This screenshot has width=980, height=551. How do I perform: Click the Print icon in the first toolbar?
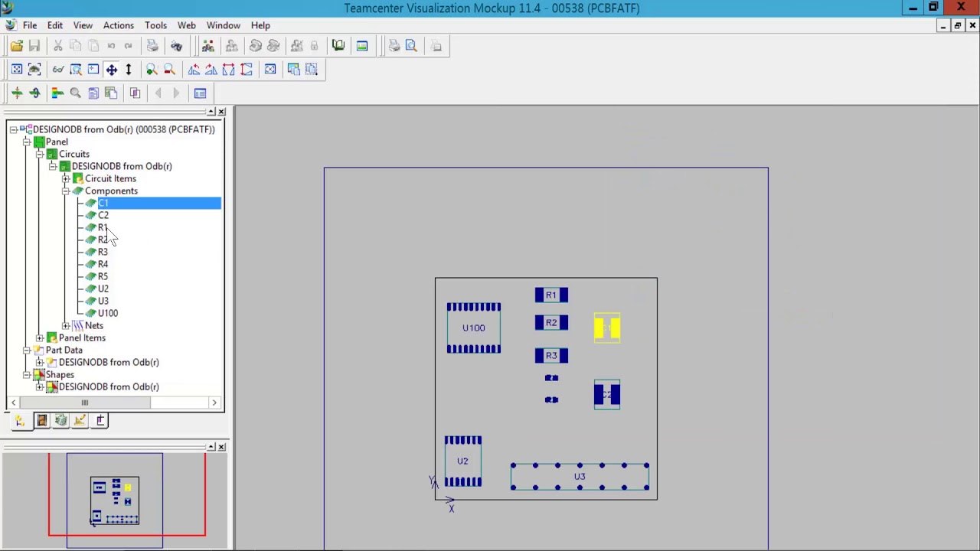point(152,46)
